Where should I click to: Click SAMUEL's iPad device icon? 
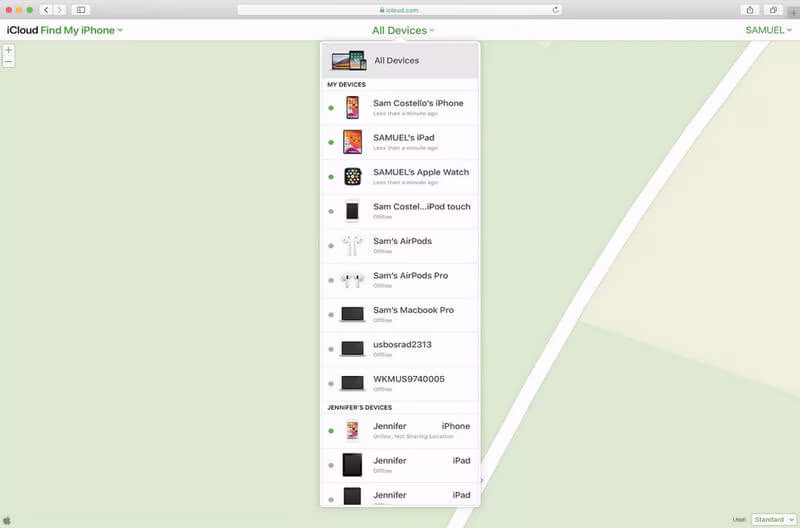coord(353,142)
